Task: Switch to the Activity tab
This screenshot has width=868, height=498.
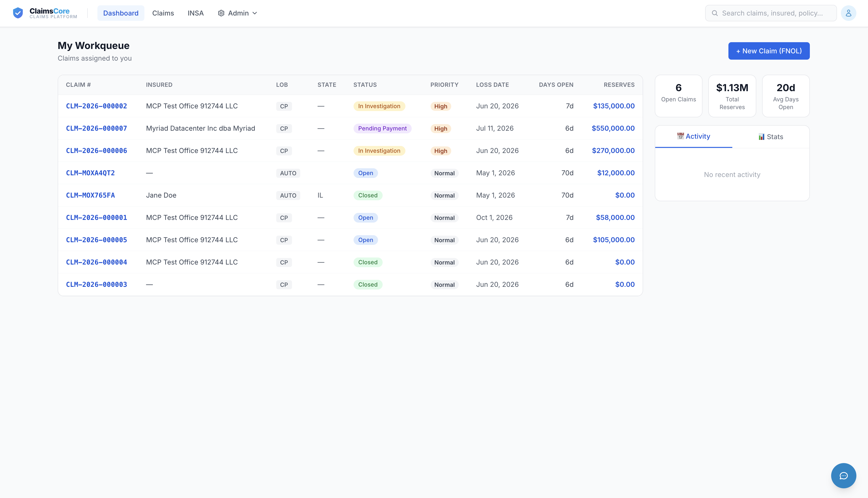Action: [x=693, y=137]
